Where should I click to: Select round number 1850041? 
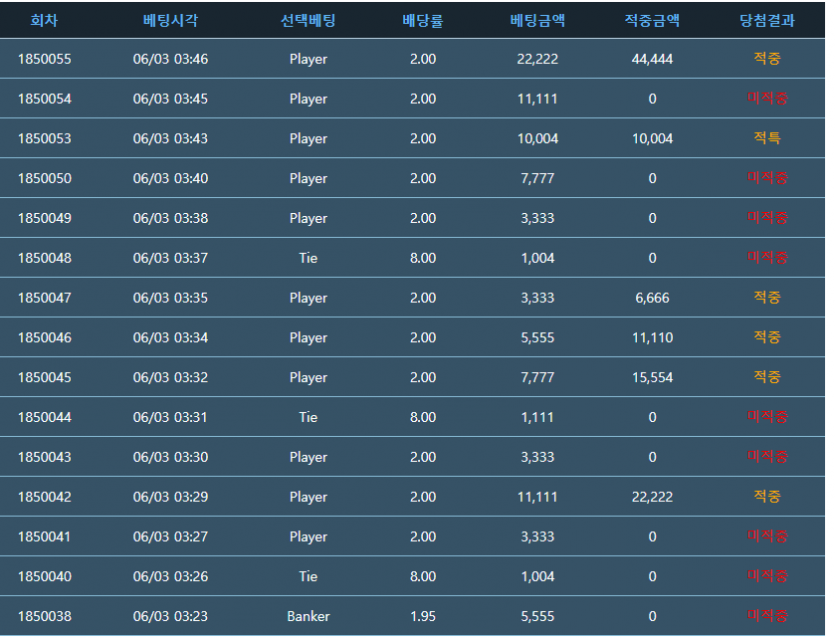pyautogui.click(x=44, y=536)
